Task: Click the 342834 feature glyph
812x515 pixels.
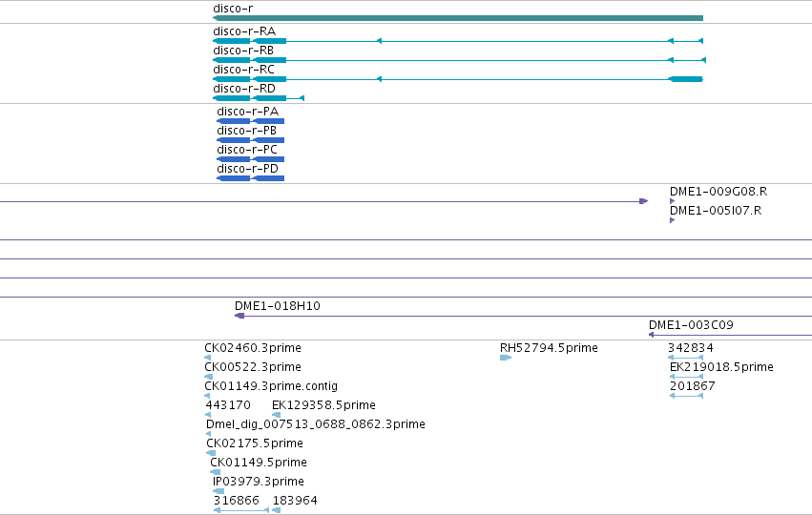Action: [685, 358]
